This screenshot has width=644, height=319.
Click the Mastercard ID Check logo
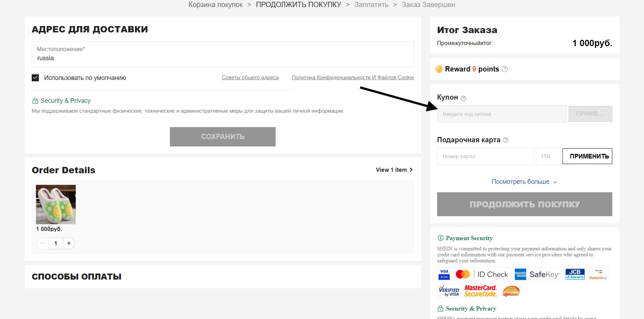pyautogui.click(x=482, y=274)
